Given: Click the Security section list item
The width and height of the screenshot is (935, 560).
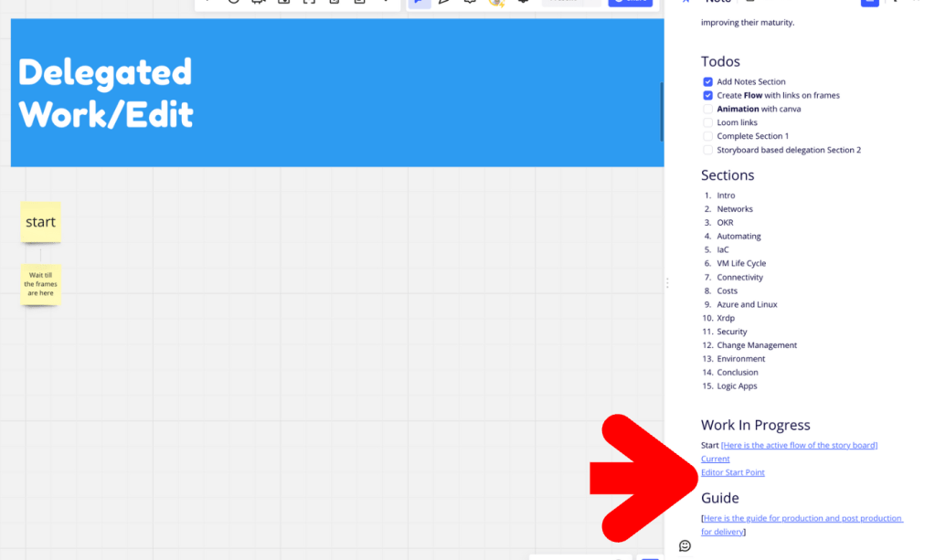Looking at the screenshot, I should pos(732,332).
